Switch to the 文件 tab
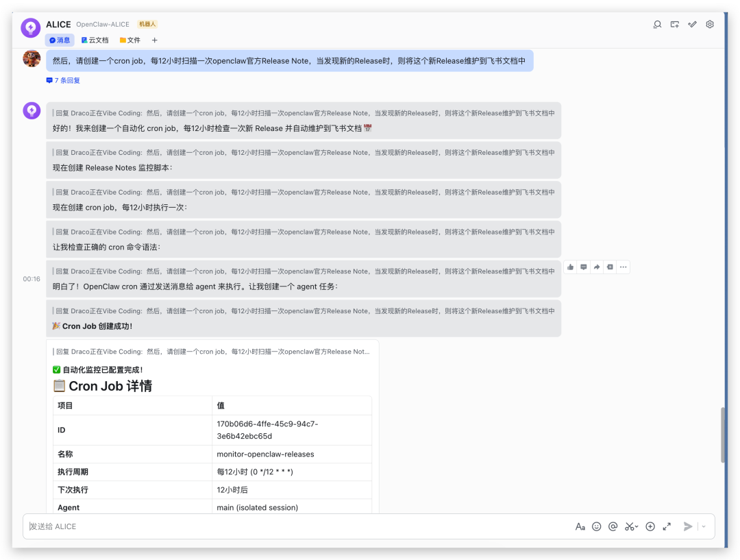 coord(130,40)
